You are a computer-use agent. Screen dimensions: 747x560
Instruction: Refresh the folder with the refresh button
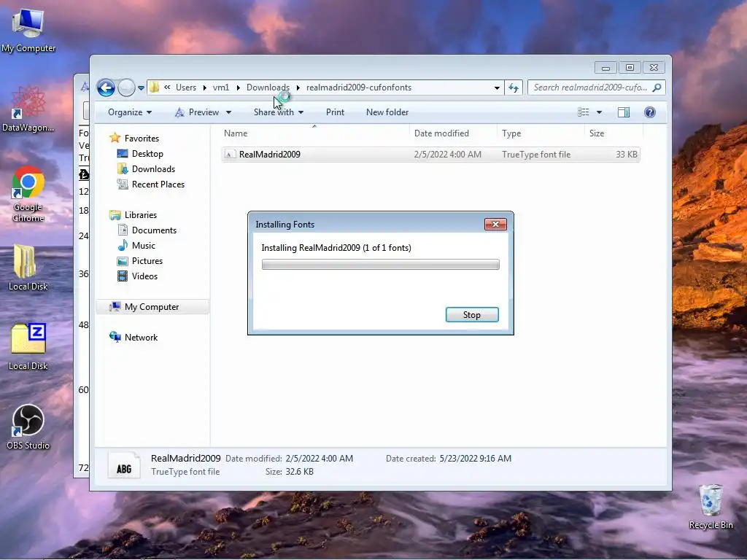pyautogui.click(x=514, y=87)
